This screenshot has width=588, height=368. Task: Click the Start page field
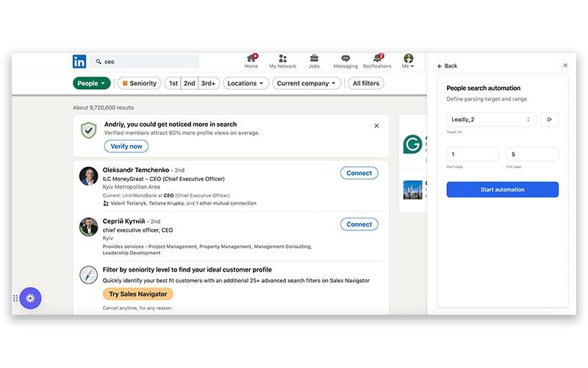473,155
